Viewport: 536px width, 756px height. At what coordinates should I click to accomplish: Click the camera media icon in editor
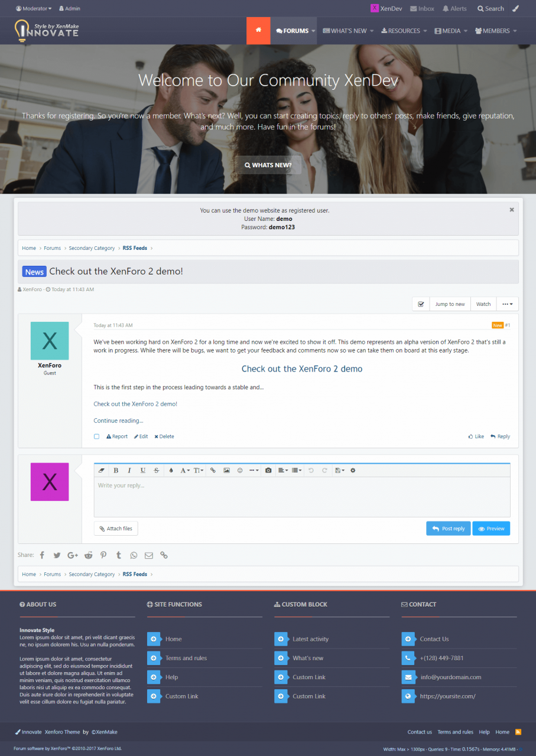(x=268, y=471)
